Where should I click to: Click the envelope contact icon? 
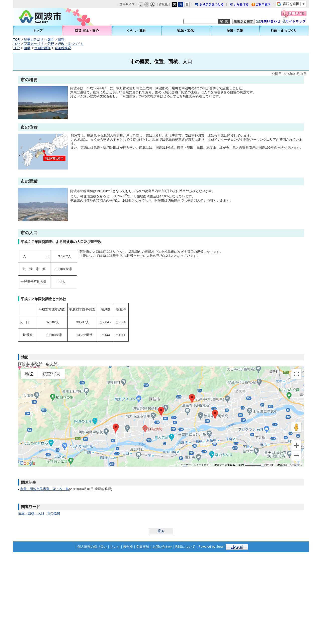(258, 22)
